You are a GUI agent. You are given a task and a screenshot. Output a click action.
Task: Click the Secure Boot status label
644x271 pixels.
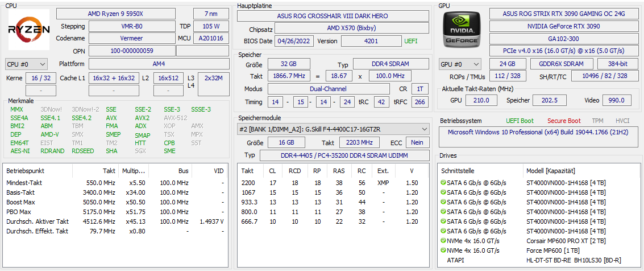click(563, 121)
